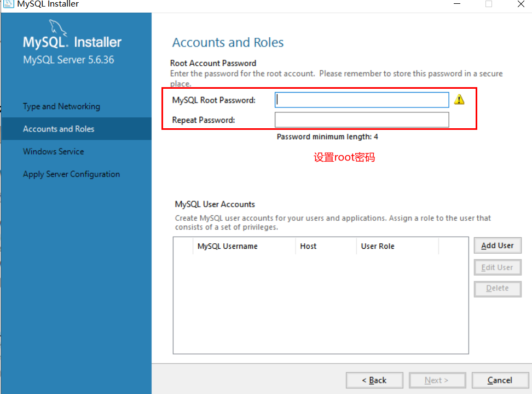Click the Delete user button
The height and width of the screenshot is (394, 532).
tap(497, 288)
